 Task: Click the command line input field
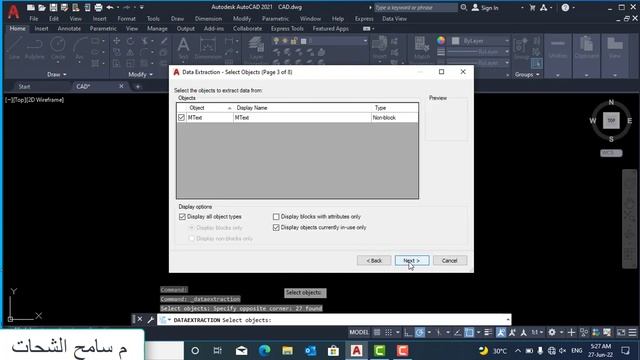click(x=335, y=320)
